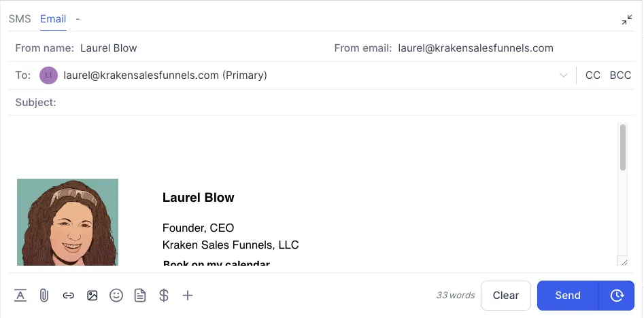Viewport: 644px width, 318px height.
Task: Insert an image into the email
Action: 92,296
